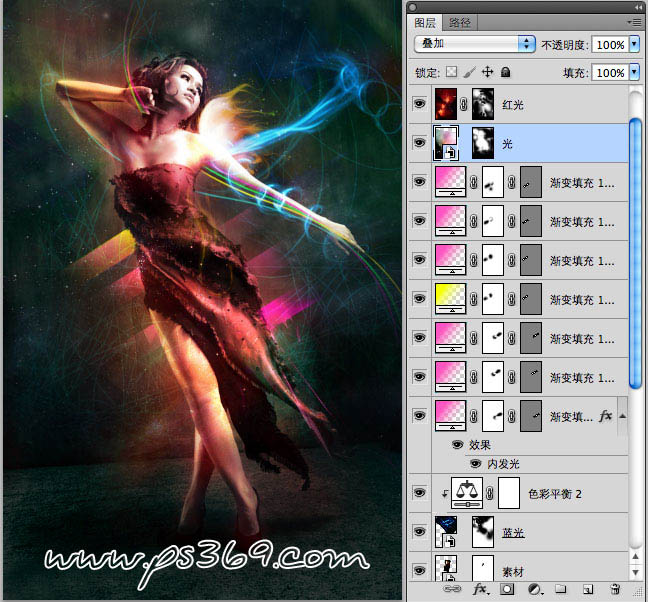
Task: Click first pink gradient fill swatch thumbnail
Action: 450,182
